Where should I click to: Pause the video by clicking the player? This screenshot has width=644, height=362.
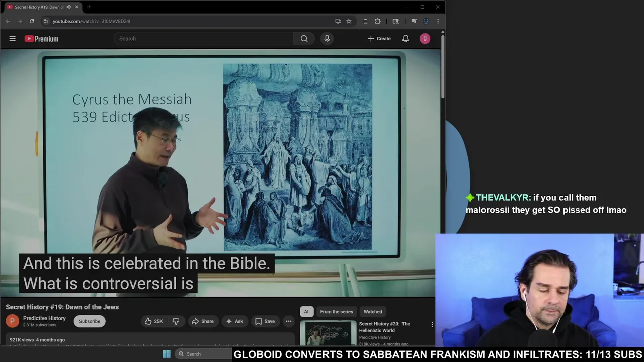(x=220, y=173)
